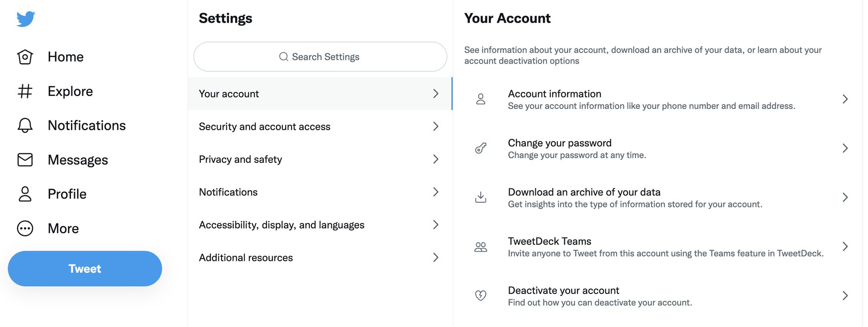
Task: Select Accessibility, display, and languages
Action: coord(281,225)
